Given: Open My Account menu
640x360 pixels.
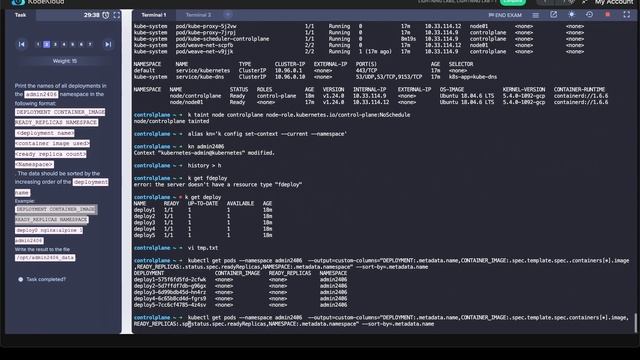Looking at the screenshot, I should pyautogui.click(x=614, y=2).
